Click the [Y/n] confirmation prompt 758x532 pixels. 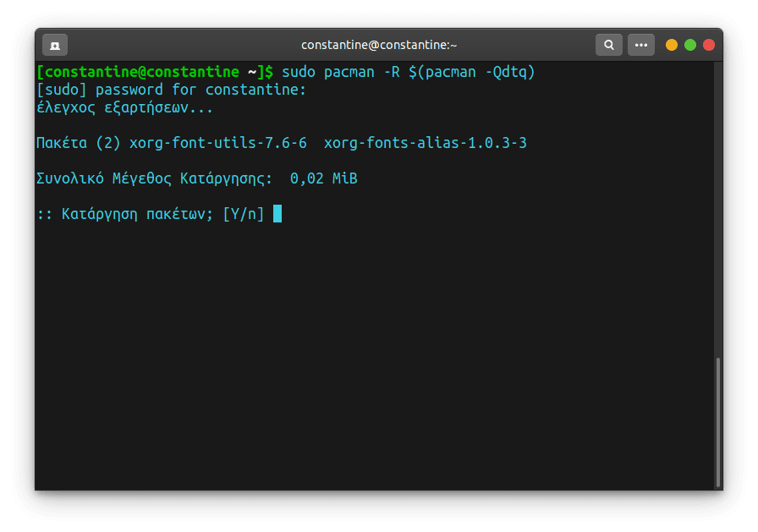(x=243, y=215)
